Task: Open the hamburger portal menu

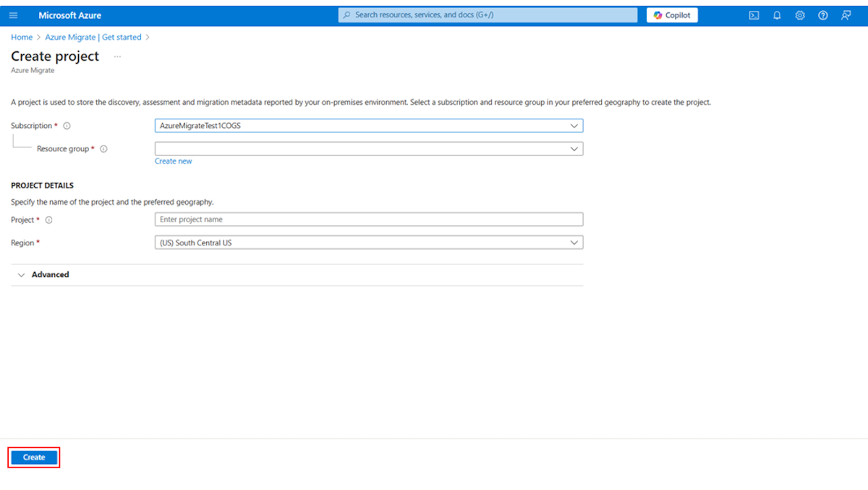Action: click(13, 15)
